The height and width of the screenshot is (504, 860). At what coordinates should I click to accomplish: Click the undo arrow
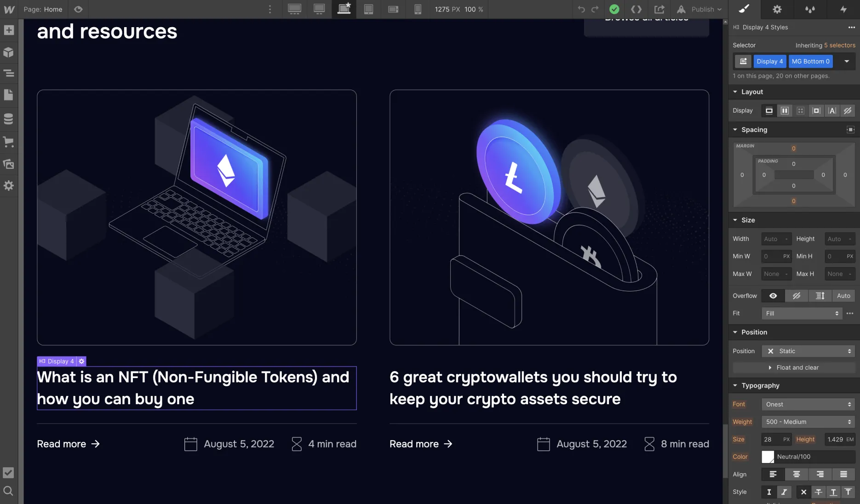[x=581, y=9]
